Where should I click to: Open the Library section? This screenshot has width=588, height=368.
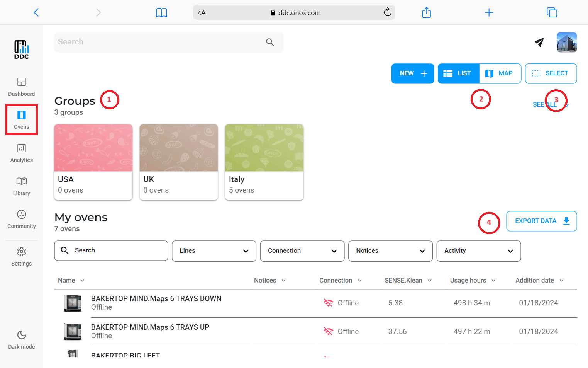pos(22,186)
